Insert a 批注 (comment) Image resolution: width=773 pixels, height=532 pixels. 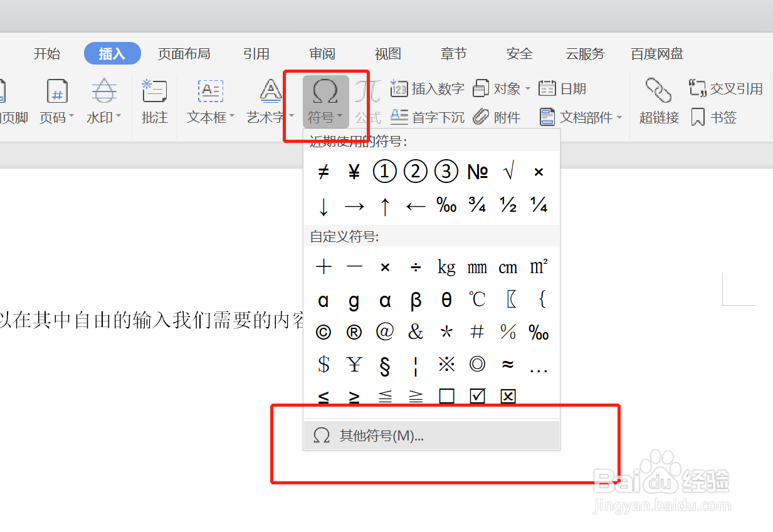[154, 100]
